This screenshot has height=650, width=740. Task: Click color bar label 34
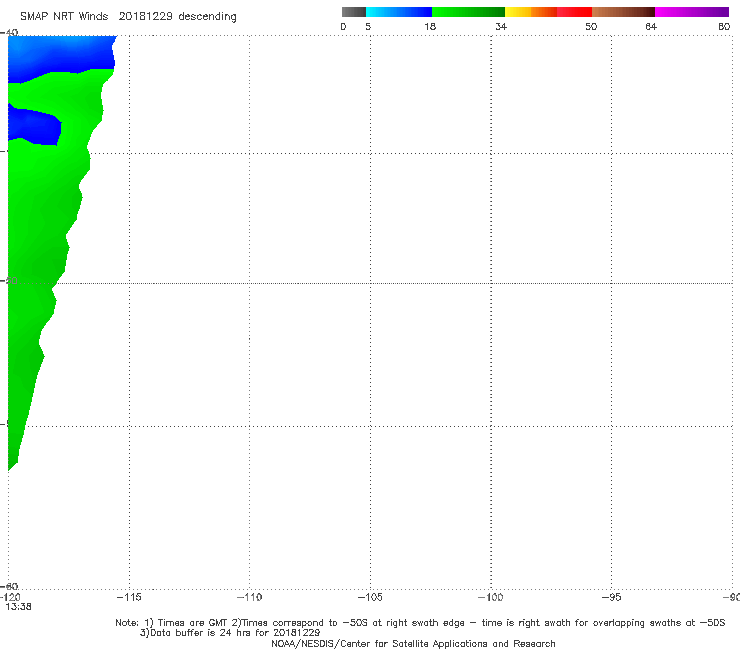pyautogui.click(x=501, y=26)
